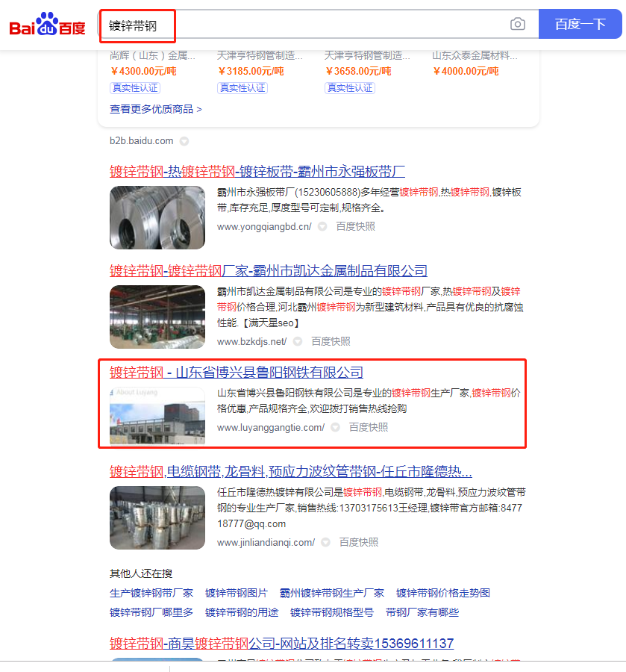Open result title 山东省博兴县鲁阳钢铁有限公司
Screen dimensions: 626x672
(237, 373)
